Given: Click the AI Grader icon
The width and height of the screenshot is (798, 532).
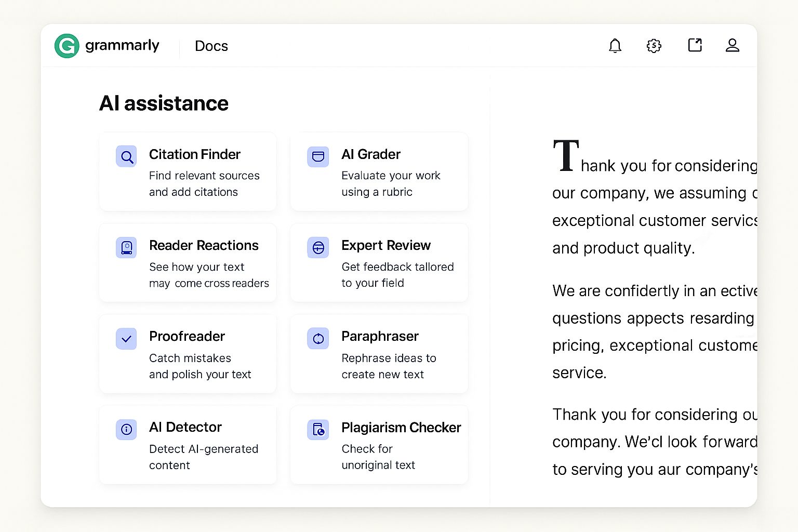Looking at the screenshot, I should coord(318,156).
